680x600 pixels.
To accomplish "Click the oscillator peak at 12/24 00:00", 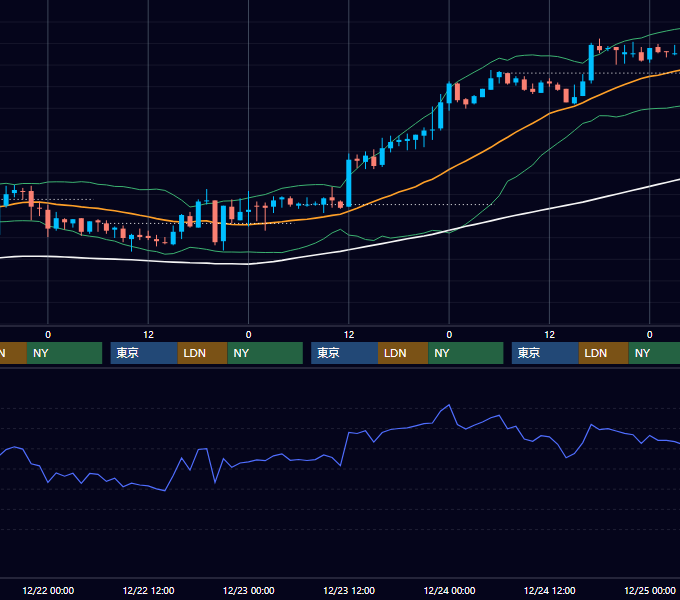I will pos(449,405).
